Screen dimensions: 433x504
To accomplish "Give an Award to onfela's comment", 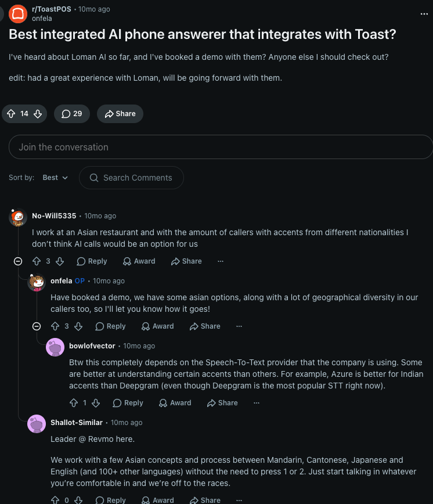I will click(x=158, y=326).
